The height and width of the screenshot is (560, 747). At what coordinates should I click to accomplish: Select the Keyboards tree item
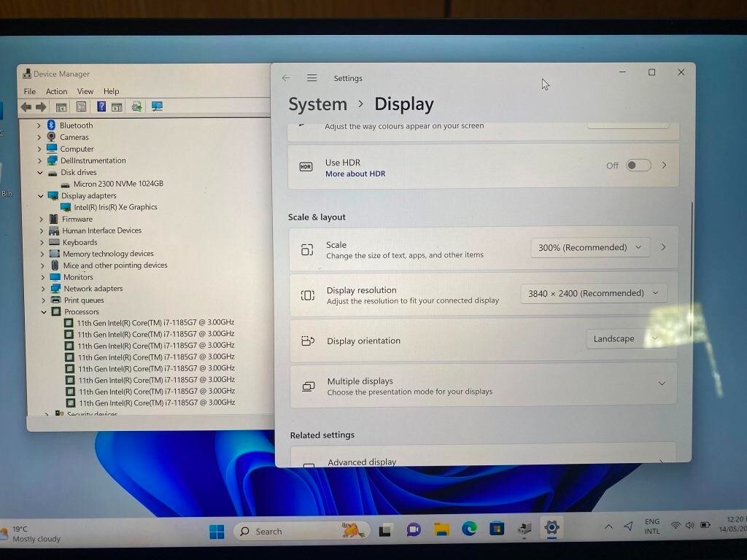click(80, 242)
